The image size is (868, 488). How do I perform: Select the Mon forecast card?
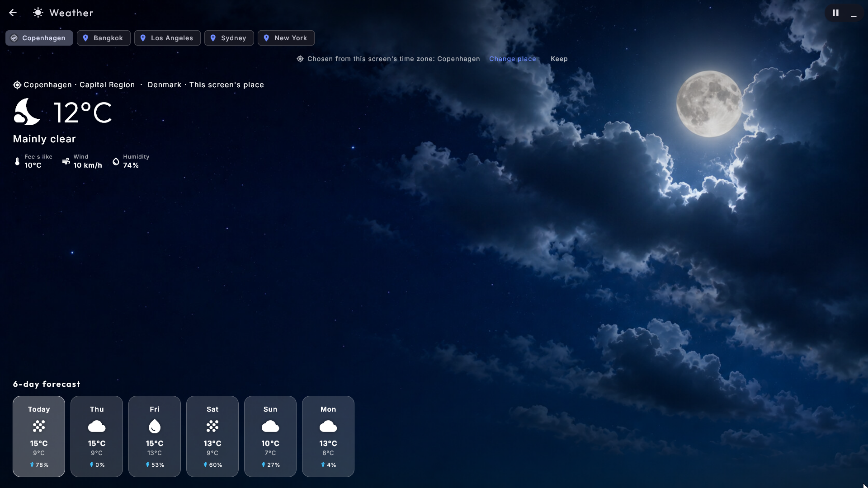coord(328,436)
